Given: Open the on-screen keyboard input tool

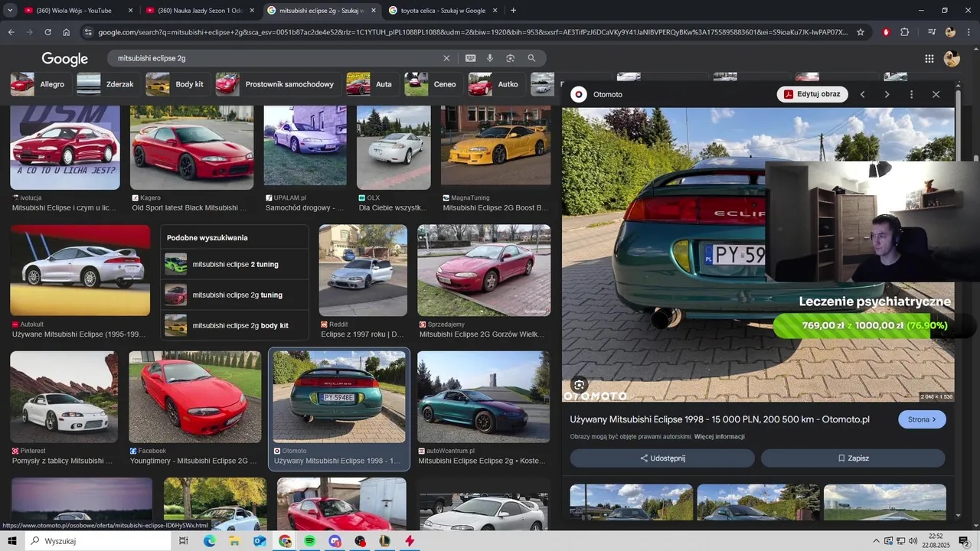Looking at the screenshot, I should pyautogui.click(x=470, y=58).
